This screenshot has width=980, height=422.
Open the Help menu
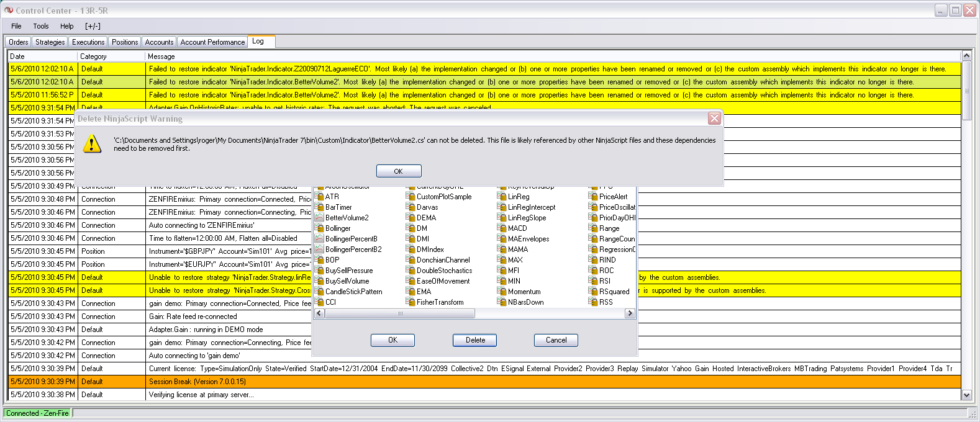coord(67,26)
